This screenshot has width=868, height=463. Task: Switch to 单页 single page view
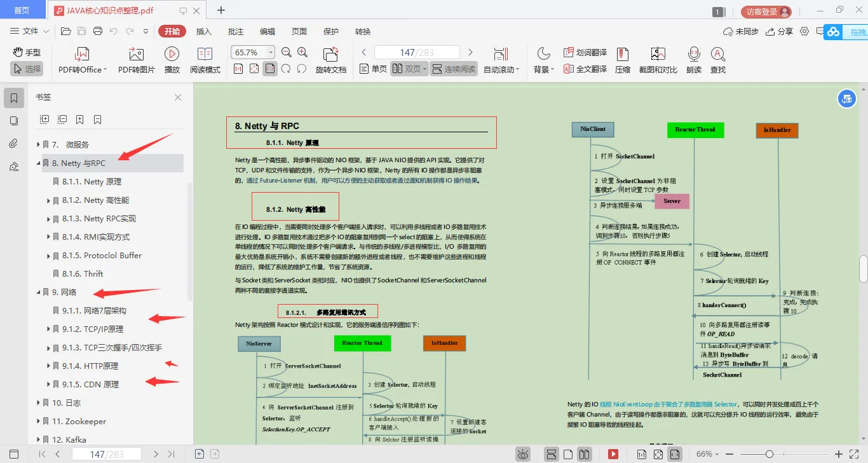tap(373, 69)
